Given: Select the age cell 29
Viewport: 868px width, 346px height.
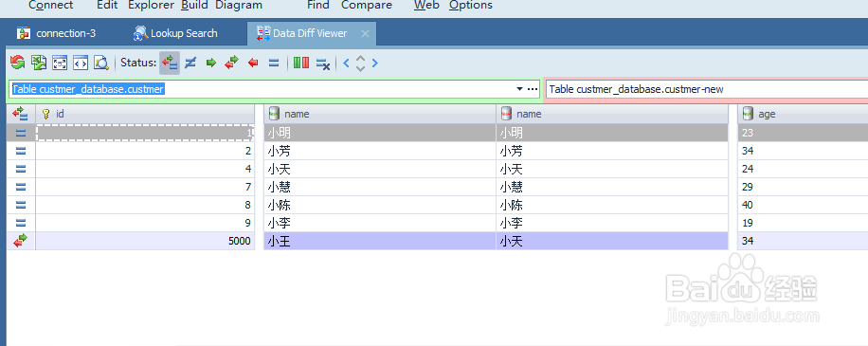Looking at the screenshot, I should [x=803, y=187].
